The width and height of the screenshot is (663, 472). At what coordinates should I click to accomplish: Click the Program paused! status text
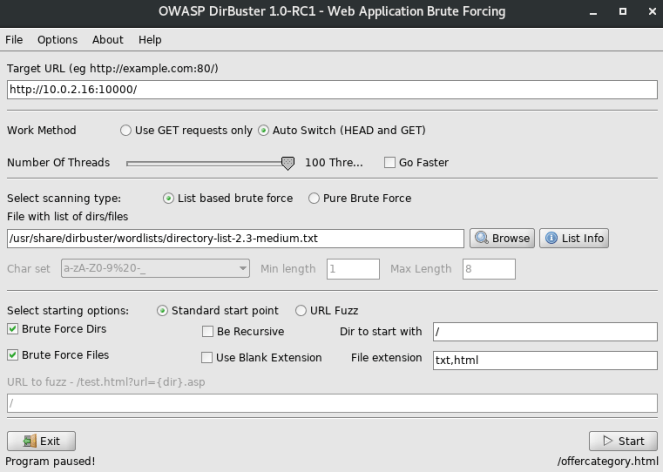50,461
